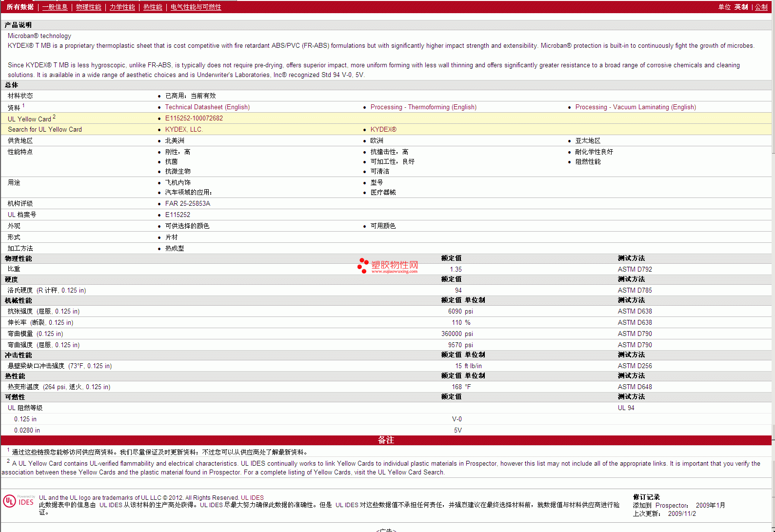
Task: Click the last updated date 2009/11/2
Action: click(682, 513)
